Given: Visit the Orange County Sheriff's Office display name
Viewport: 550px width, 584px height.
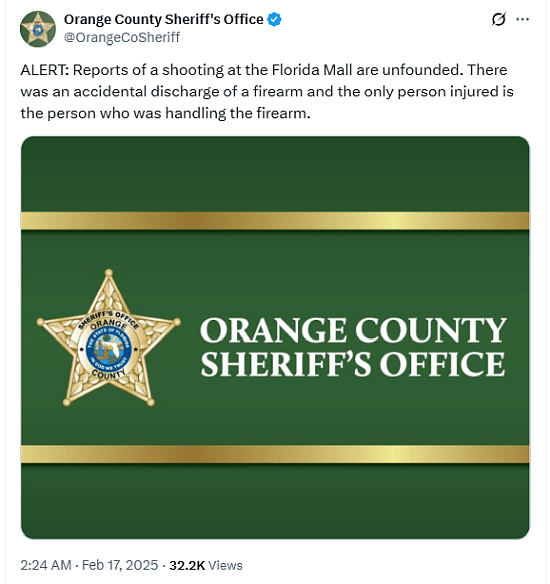Looking at the screenshot, I should pyautogui.click(x=163, y=19).
